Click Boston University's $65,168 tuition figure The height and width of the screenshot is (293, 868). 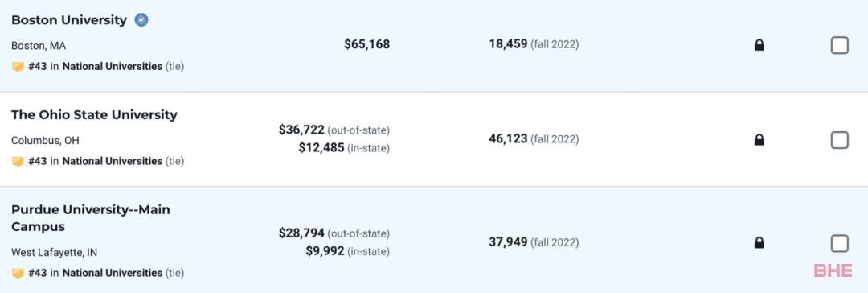click(x=367, y=44)
